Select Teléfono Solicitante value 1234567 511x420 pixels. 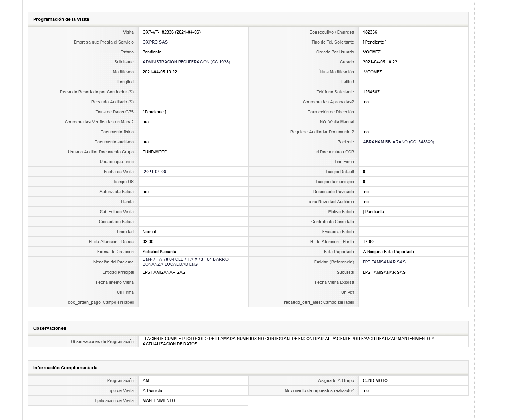tap(371, 92)
